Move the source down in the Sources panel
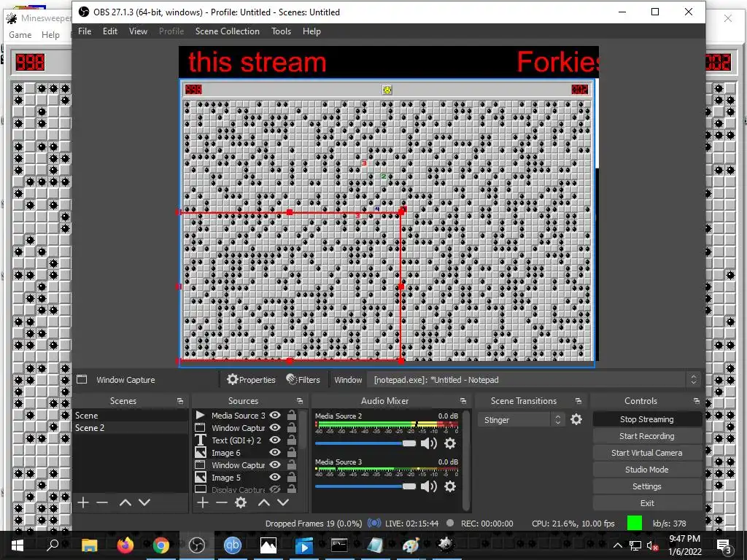The height and width of the screenshot is (560, 747). click(283, 502)
